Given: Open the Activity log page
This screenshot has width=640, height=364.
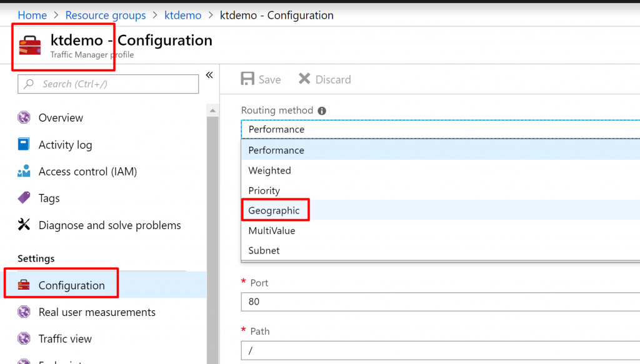Looking at the screenshot, I should pyautogui.click(x=65, y=145).
